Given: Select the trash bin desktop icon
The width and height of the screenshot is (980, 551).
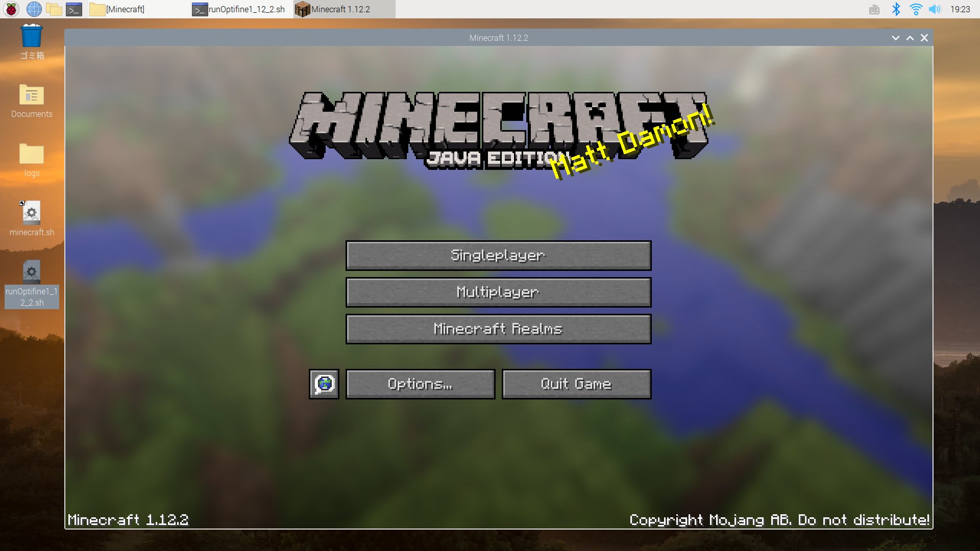Looking at the screenshot, I should tap(32, 42).
